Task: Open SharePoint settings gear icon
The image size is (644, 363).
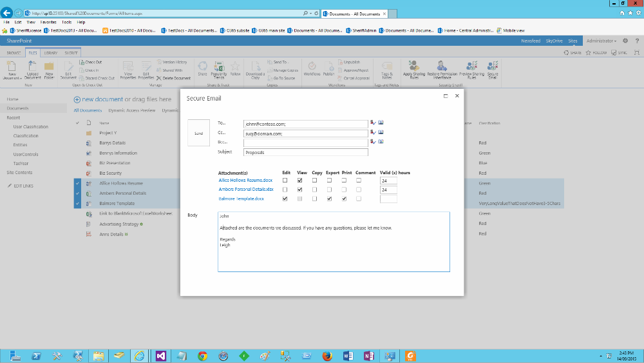Action: (625, 41)
